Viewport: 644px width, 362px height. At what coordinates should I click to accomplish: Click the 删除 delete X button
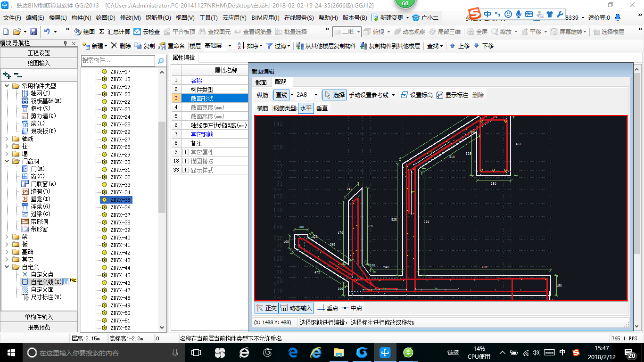coord(121,46)
